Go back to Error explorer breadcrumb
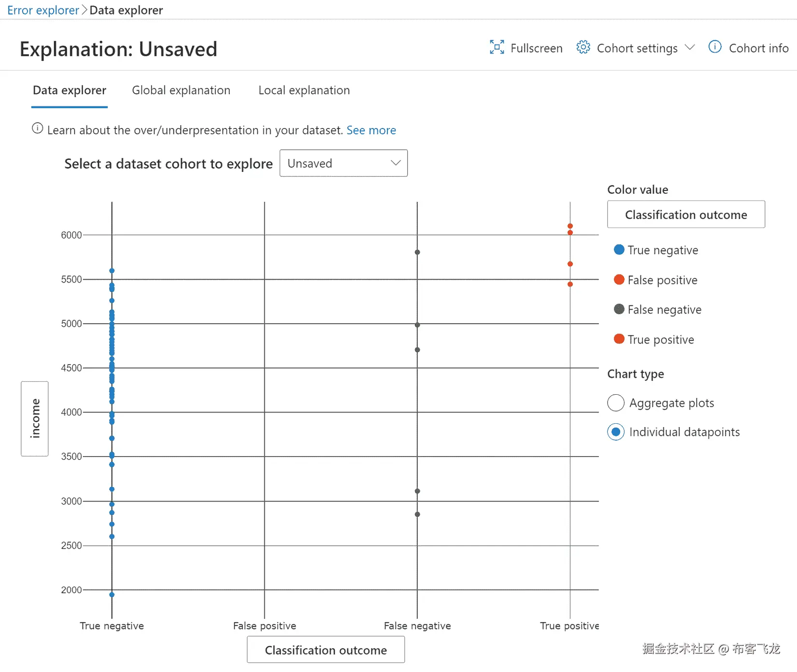This screenshot has height=672, width=797. (x=43, y=10)
